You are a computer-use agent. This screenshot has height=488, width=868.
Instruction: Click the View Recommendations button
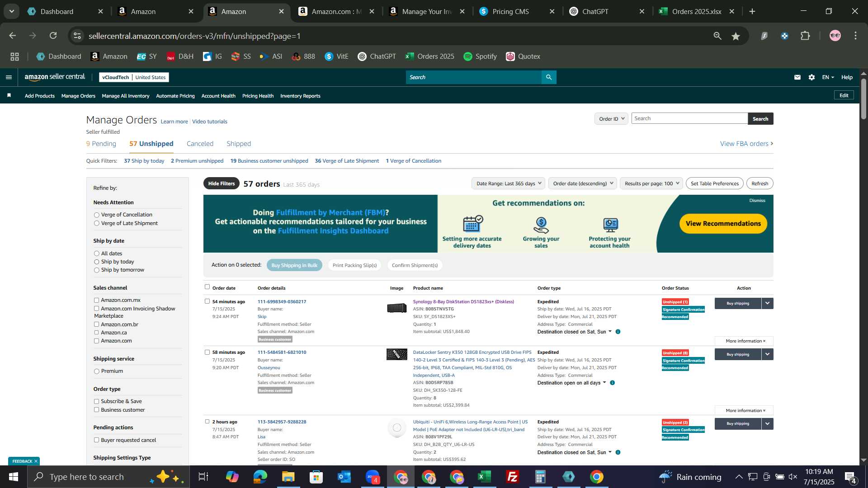(x=723, y=224)
